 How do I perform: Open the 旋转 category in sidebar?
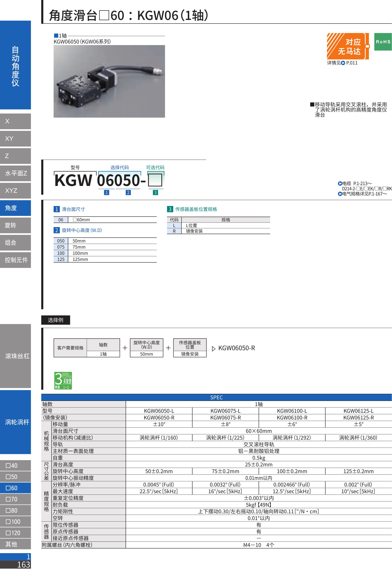(x=15, y=225)
